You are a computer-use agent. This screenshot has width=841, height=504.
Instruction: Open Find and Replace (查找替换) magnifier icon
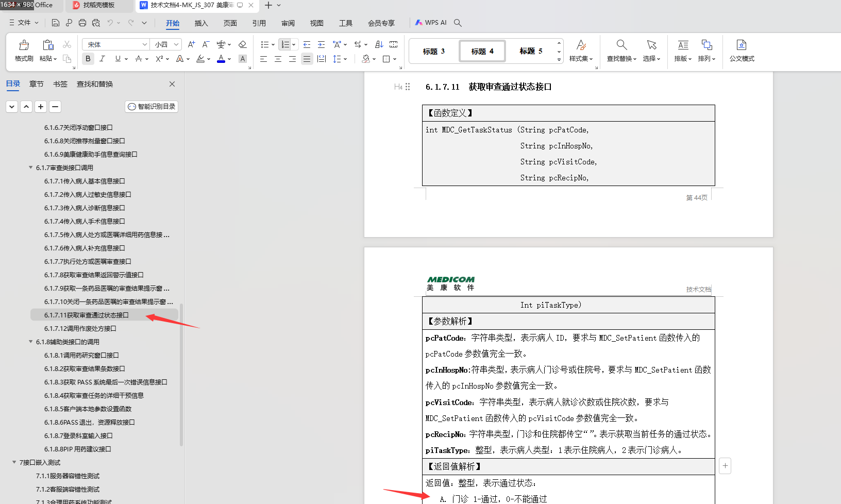click(x=621, y=45)
